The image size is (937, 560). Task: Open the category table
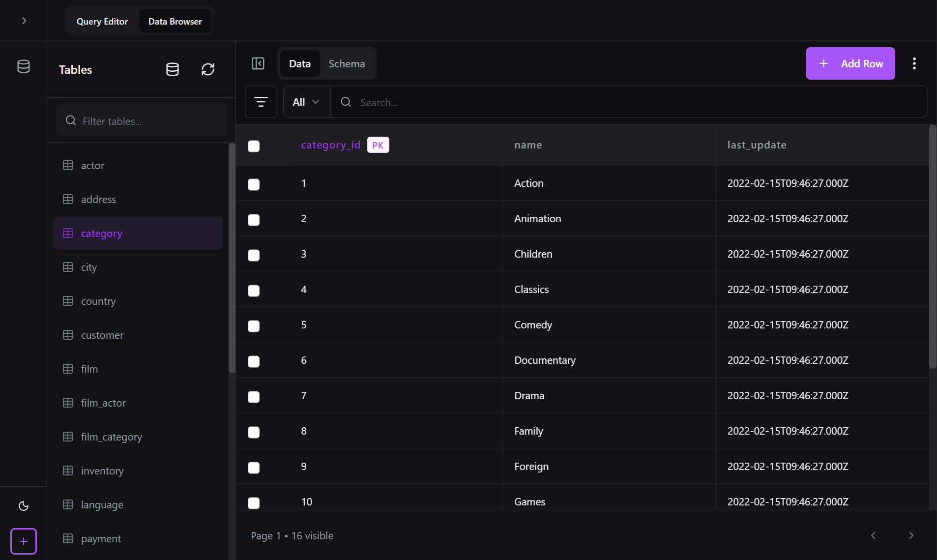pyautogui.click(x=138, y=233)
